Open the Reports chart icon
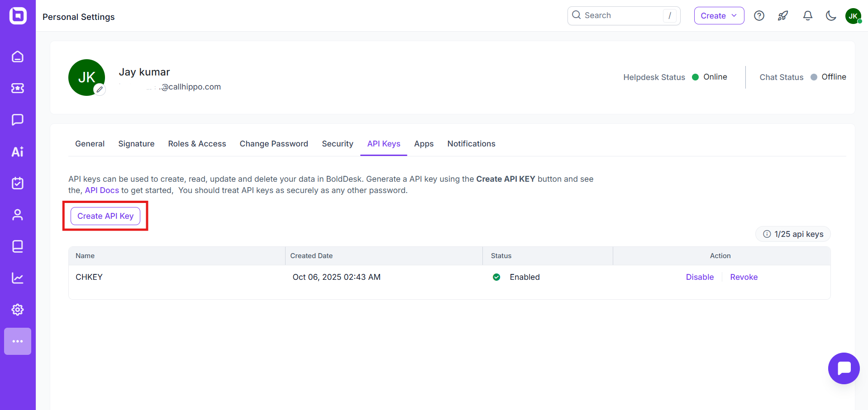 click(18, 278)
